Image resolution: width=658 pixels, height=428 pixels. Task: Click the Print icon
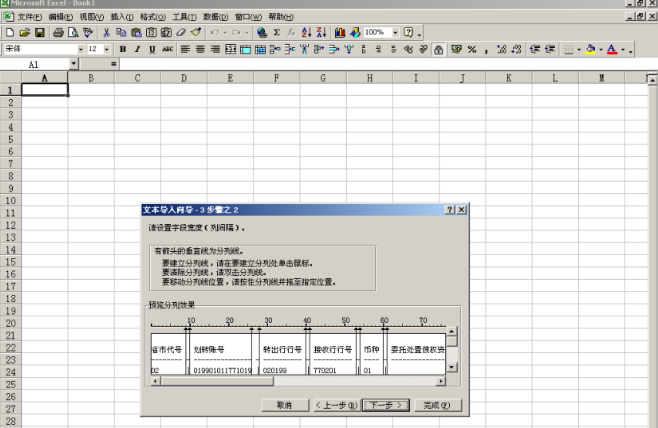click(58, 32)
